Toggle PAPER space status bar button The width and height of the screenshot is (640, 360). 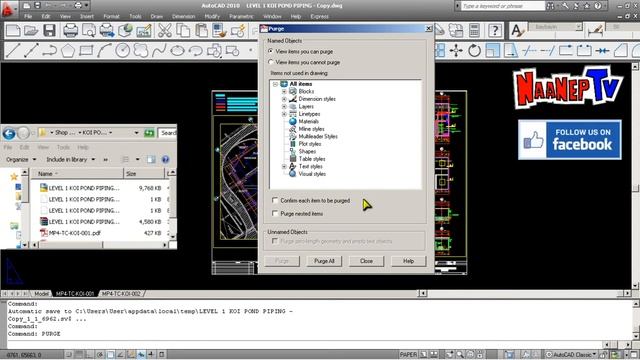(x=408, y=354)
